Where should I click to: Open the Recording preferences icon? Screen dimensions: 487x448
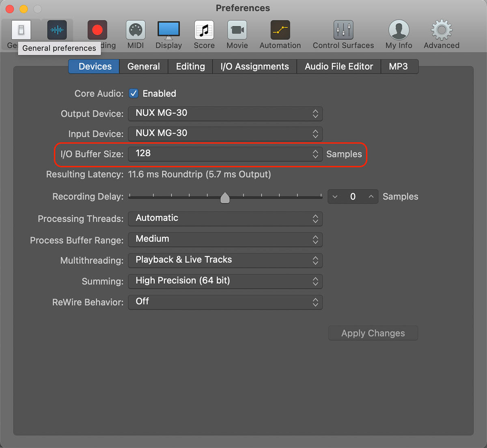(x=97, y=30)
